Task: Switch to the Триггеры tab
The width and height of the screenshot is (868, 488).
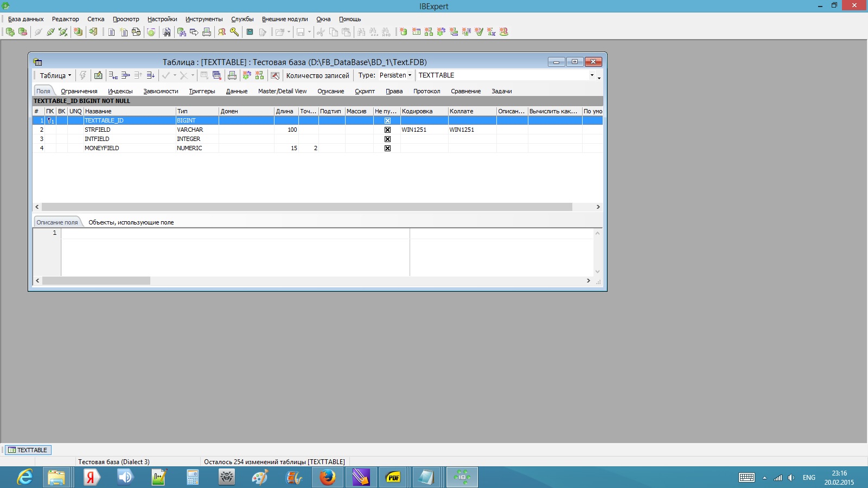Action: click(x=202, y=91)
